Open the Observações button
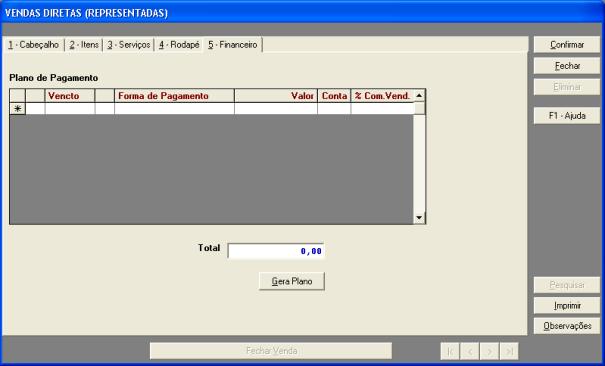The height and width of the screenshot is (366, 605). [x=567, y=326]
